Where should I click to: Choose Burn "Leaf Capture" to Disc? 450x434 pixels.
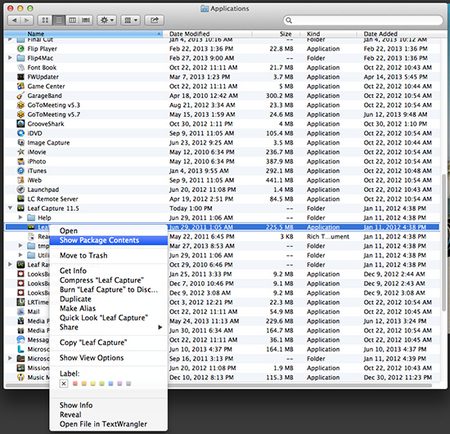[108, 289]
